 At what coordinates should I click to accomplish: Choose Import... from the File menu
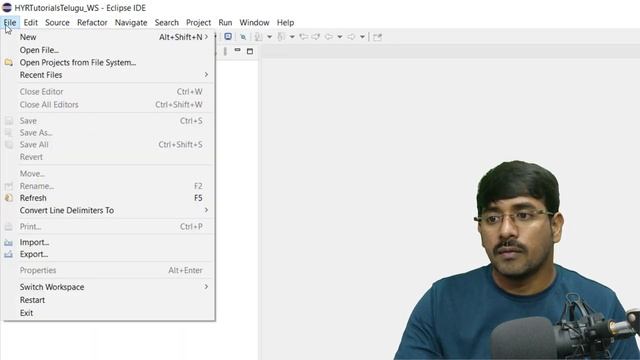tap(108, 242)
